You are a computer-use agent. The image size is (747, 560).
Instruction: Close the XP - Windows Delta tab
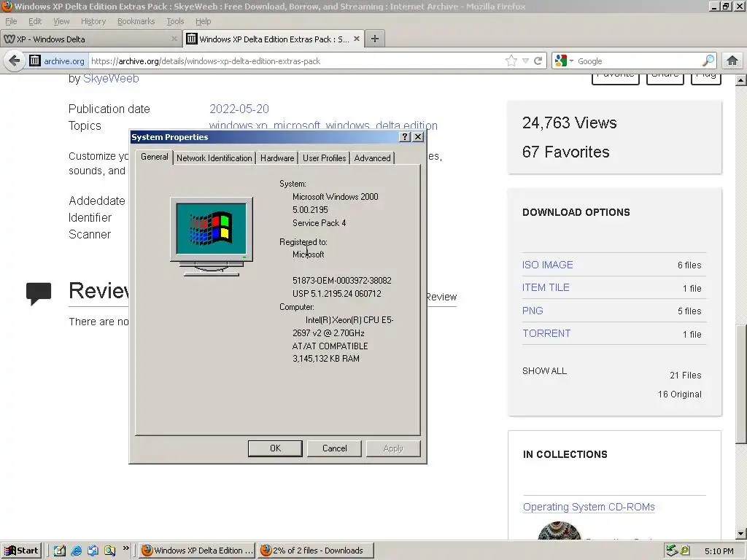[174, 39]
